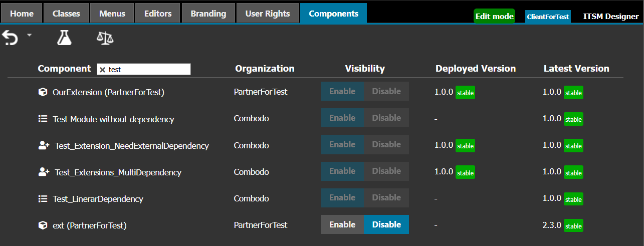Viewport: 644px width, 246px height.
Task: Click the user-plus icon beside Test_Extension_NeedExternalDependency
Action: click(x=44, y=145)
